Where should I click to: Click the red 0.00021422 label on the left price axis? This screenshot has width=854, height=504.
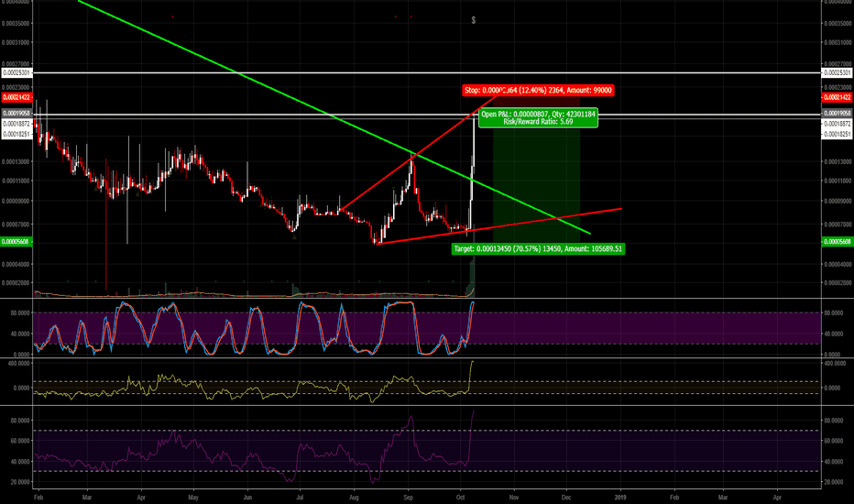point(16,97)
